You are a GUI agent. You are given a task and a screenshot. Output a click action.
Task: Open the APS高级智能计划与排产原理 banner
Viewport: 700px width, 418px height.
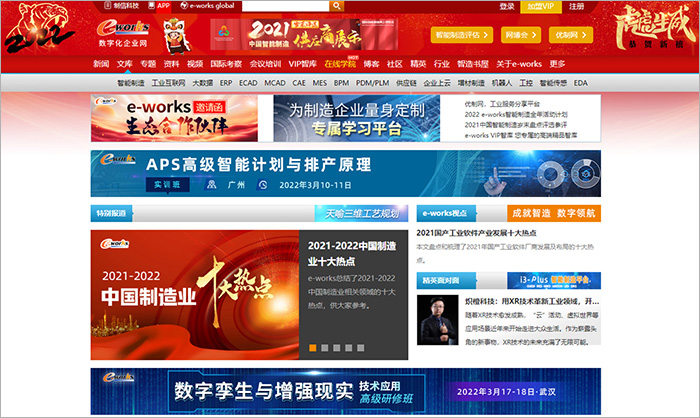point(346,173)
